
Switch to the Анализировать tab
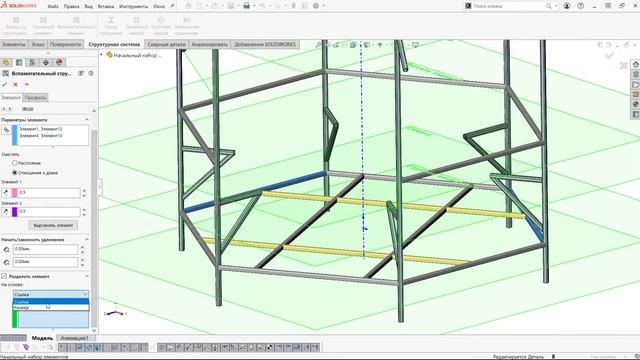pyautogui.click(x=209, y=44)
